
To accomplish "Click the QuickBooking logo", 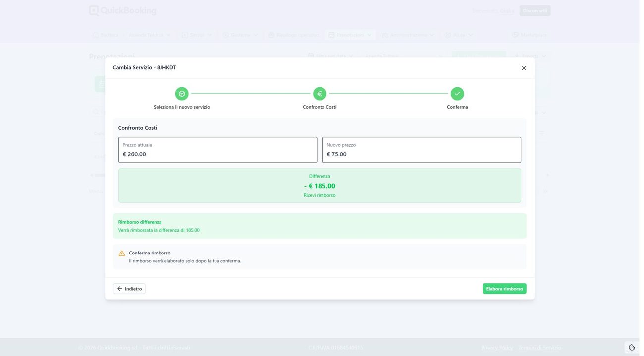I will point(122,10).
